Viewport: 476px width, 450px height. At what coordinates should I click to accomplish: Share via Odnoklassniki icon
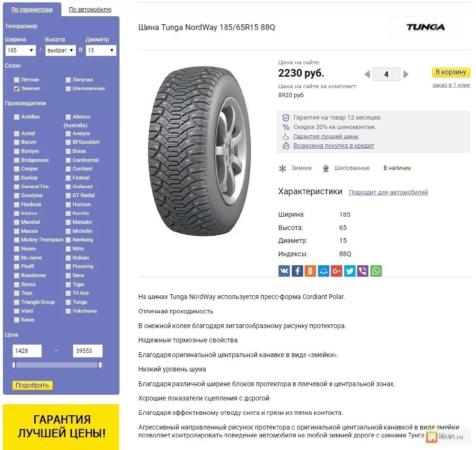(310, 271)
